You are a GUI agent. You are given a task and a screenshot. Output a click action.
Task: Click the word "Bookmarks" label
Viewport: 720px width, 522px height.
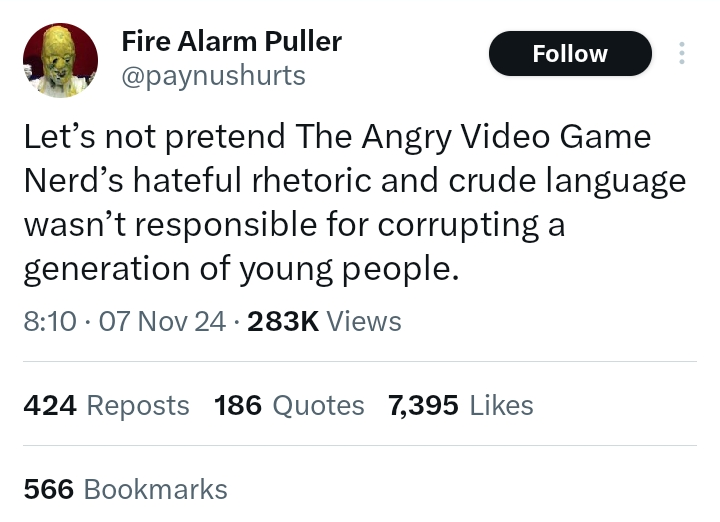(156, 489)
